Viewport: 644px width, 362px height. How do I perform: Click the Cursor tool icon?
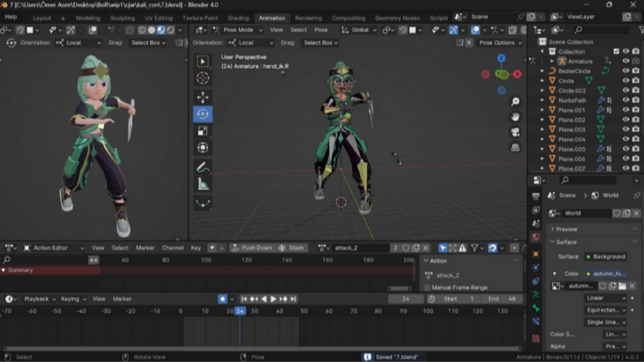[202, 78]
